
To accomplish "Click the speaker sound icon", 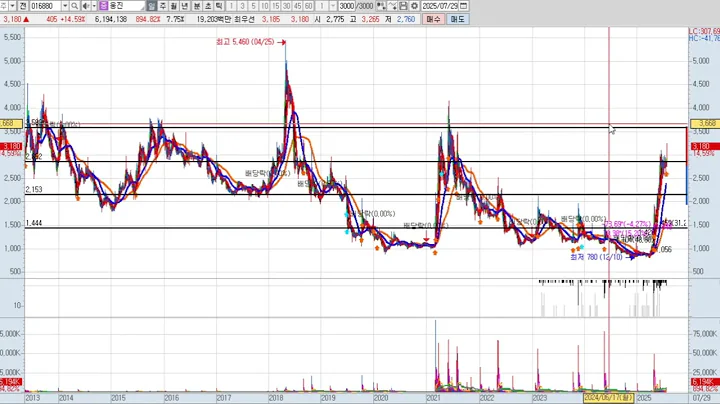I will 86,6.
